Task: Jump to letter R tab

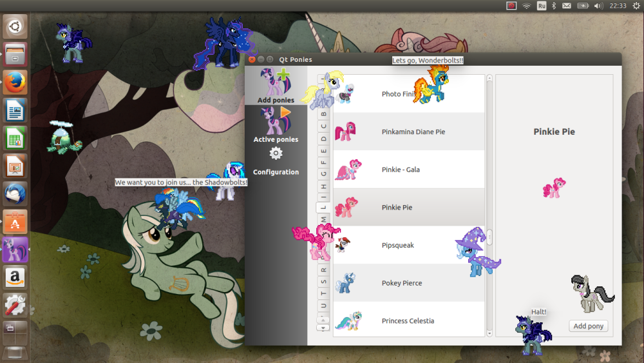Action: click(x=324, y=270)
